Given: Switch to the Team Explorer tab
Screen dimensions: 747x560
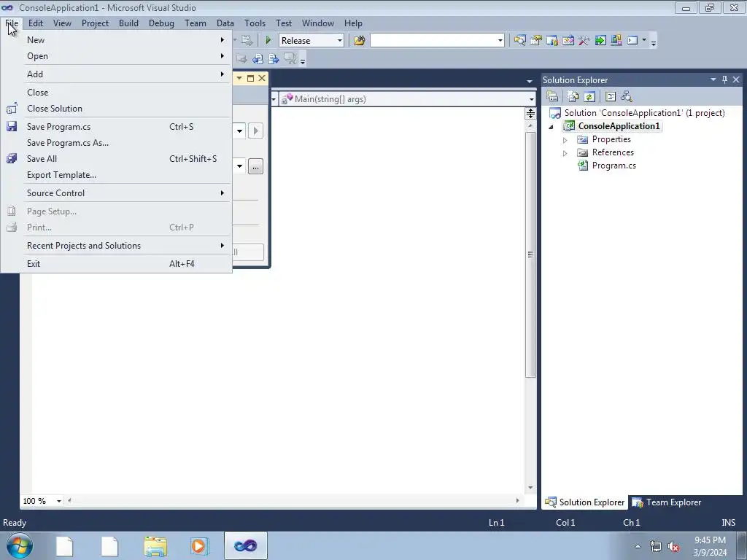Looking at the screenshot, I should click(667, 502).
